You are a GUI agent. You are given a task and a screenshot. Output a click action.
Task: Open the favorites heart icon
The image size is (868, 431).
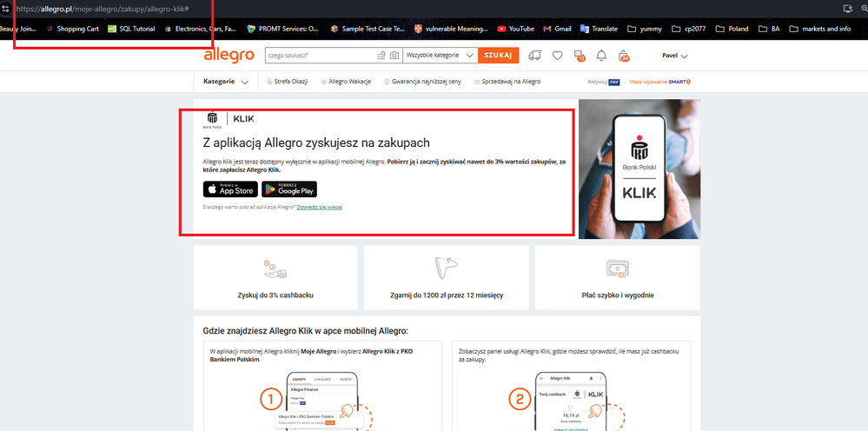[x=558, y=56]
